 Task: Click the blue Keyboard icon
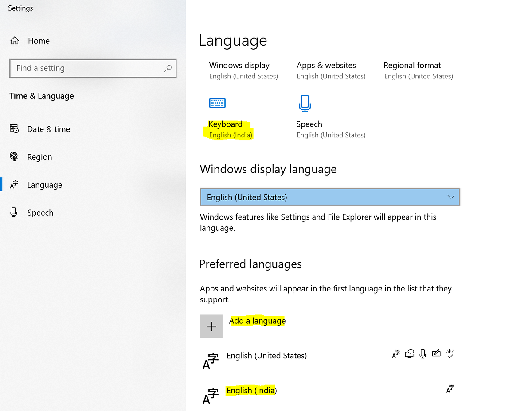(x=217, y=103)
